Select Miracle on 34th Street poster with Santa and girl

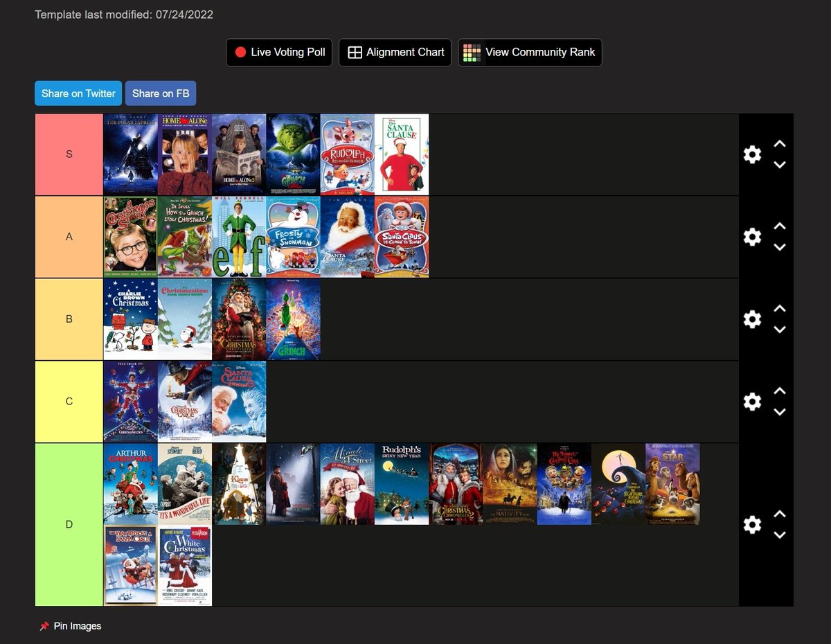tap(348, 484)
